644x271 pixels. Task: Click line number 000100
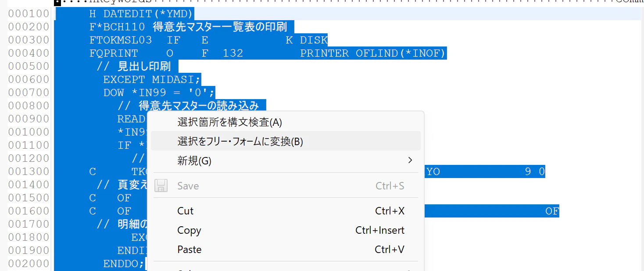[29, 14]
